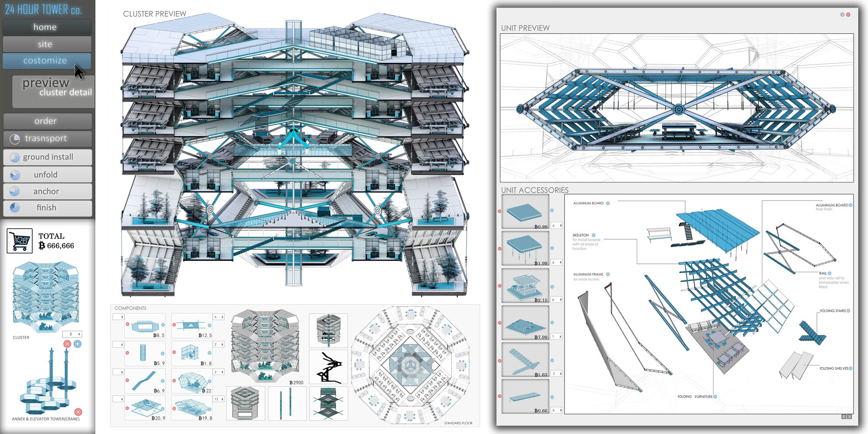Add the ฿12.5 component
868x434 pixels.
[209, 325]
